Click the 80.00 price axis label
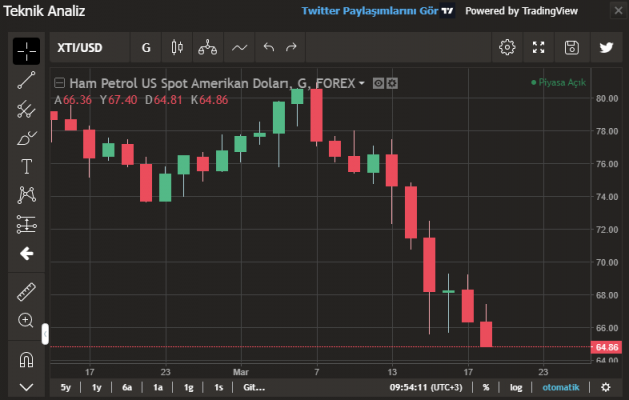The height and width of the screenshot is (400, 629). tap(607, 98)
